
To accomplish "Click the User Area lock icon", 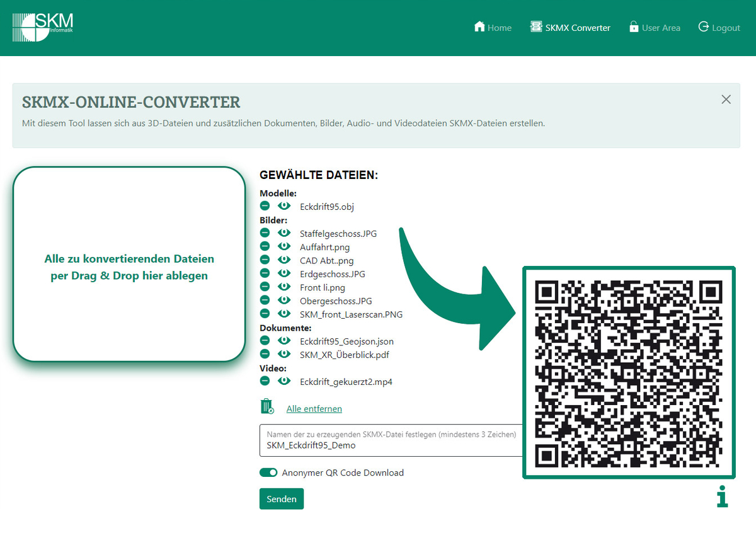I will pos(634,26).
